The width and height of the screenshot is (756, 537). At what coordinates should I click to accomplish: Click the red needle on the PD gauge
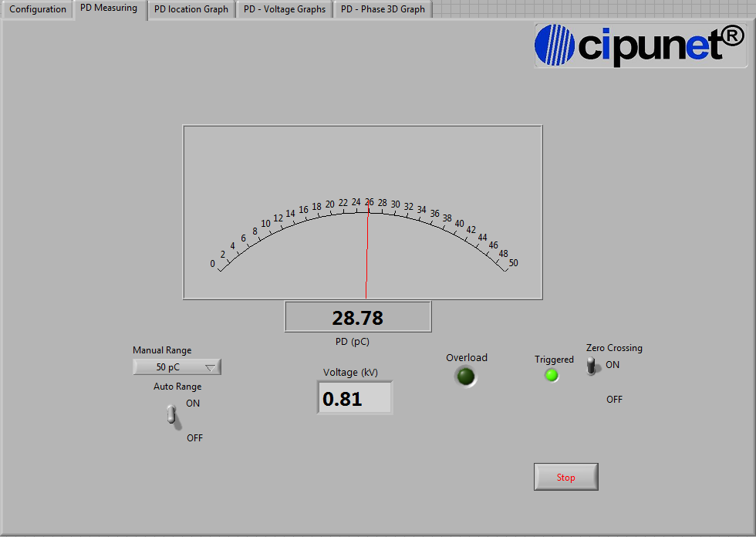[366, 255]
